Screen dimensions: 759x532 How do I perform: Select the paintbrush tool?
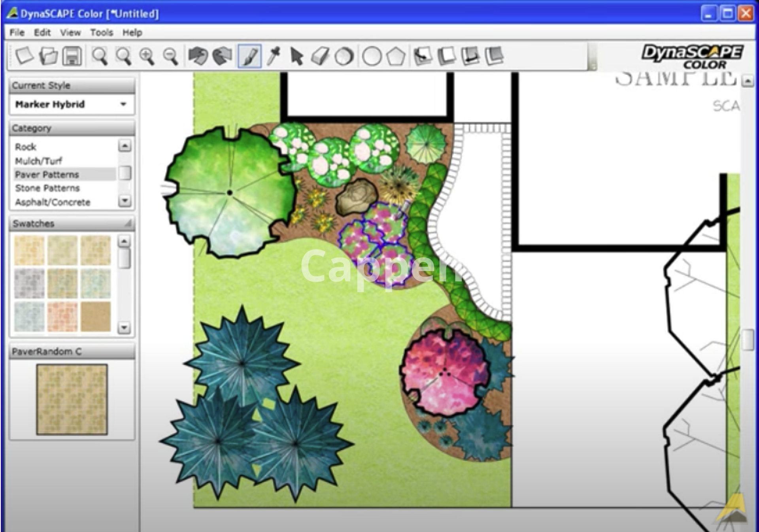[x=249, y=56]
